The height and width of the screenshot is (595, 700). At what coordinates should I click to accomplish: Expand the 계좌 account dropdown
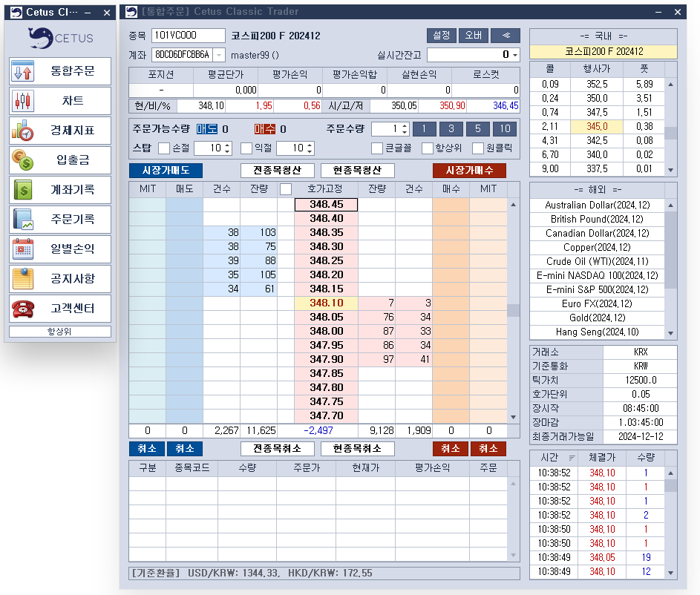[x=219, y=55]
